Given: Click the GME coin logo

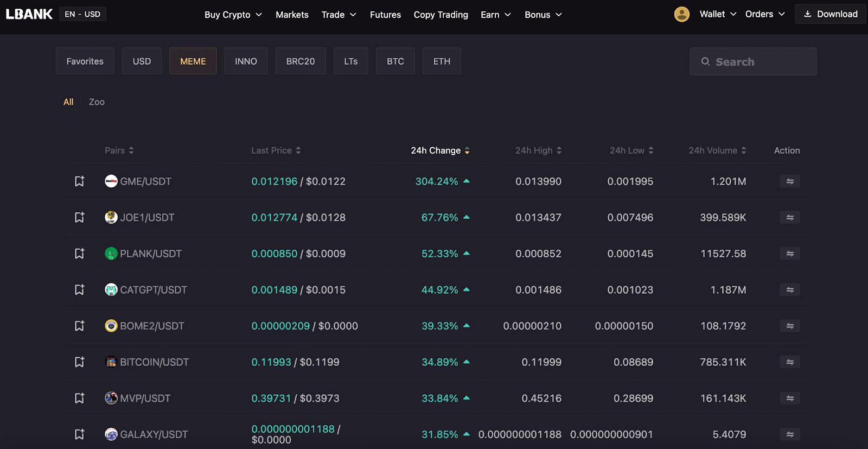Looking at the screenshot, I should (x=111, y=181).
